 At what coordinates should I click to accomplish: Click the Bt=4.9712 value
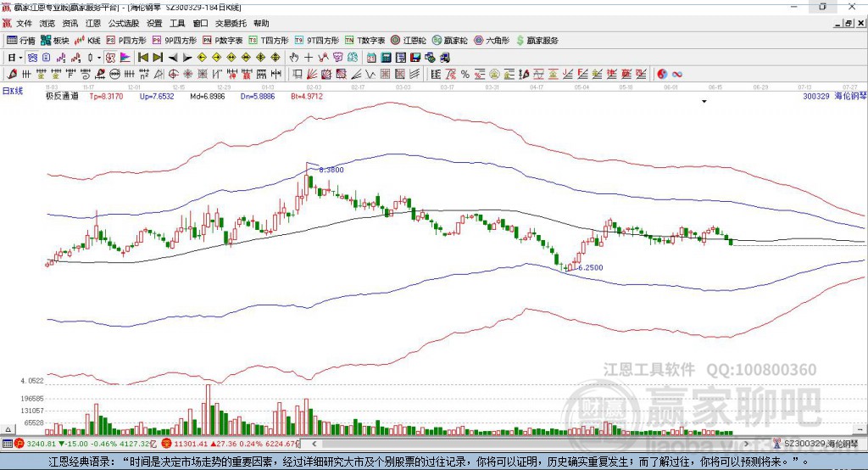pos(307,96)
